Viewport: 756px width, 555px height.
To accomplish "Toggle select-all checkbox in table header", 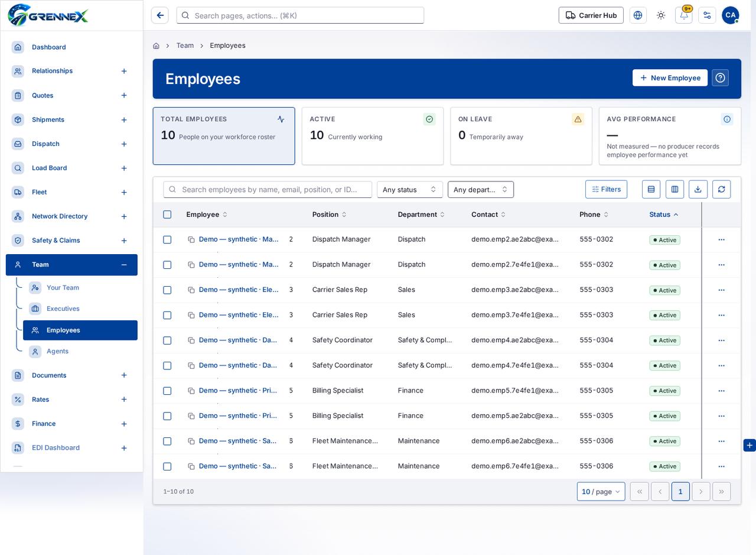I will 167,215.
